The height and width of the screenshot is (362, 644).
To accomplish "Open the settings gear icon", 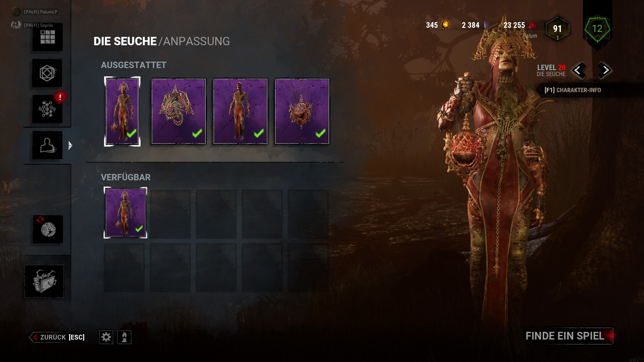I will click(106, 337).
